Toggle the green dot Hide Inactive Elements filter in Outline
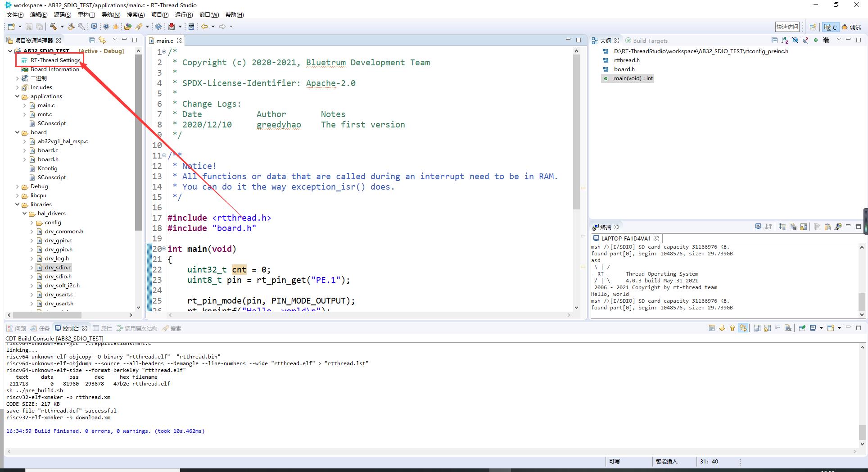 coord(816,40)
